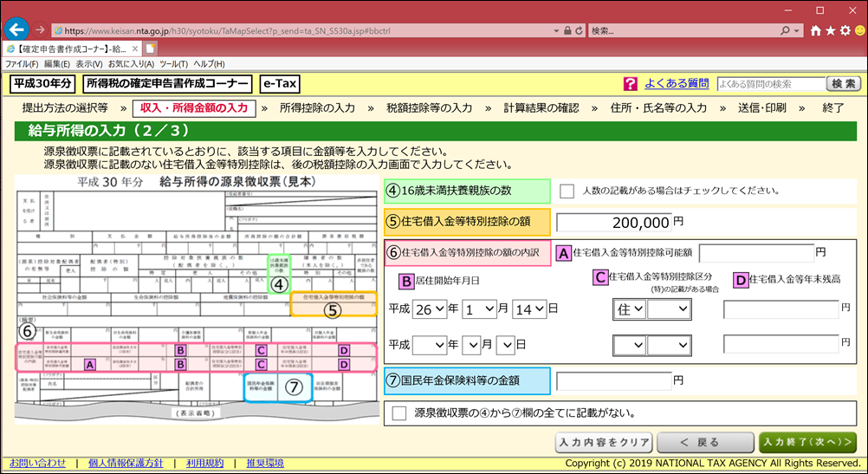Viewport: 868px width, 474px height.
Task: Open the お問い合わせ footer link
Action: point(37,463)
